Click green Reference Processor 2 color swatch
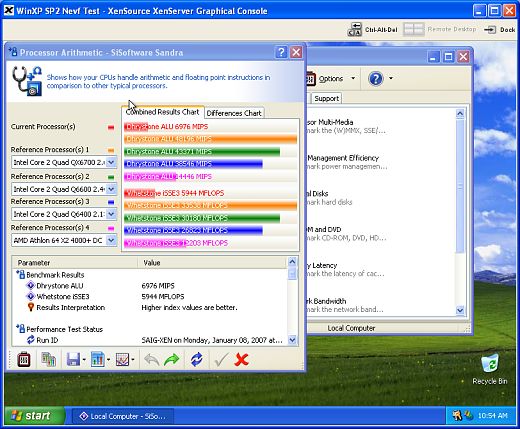Image resolution: width=520 pixels, height=429 pixels. coord(111,177)
